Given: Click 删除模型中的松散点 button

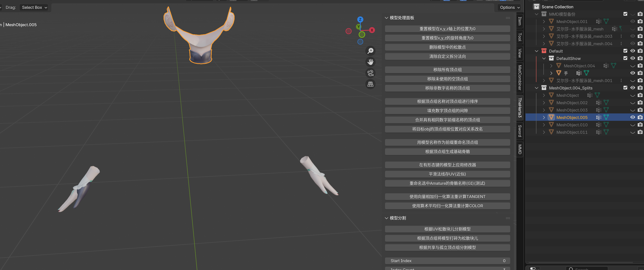Looking at the screenshot, I should click(447, 47).
